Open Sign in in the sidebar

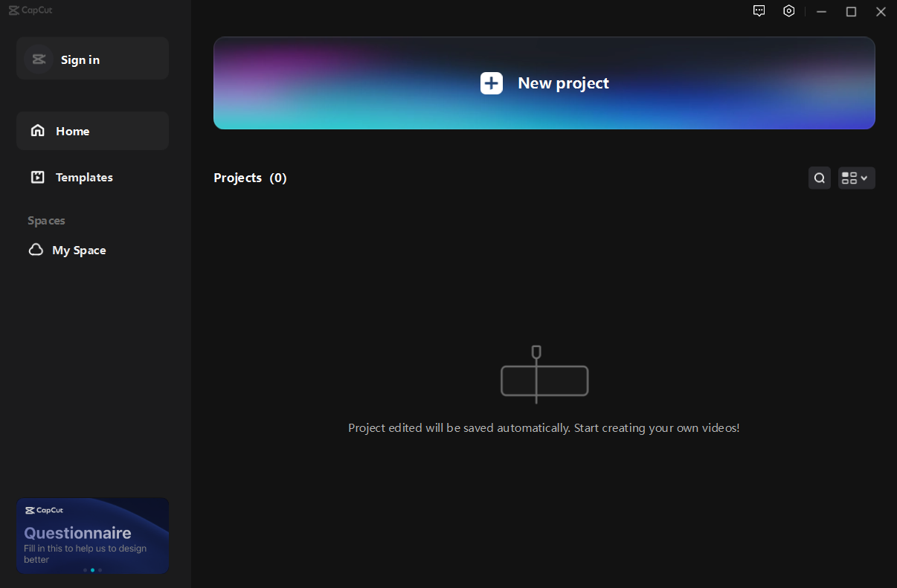[x=92, y=59]
